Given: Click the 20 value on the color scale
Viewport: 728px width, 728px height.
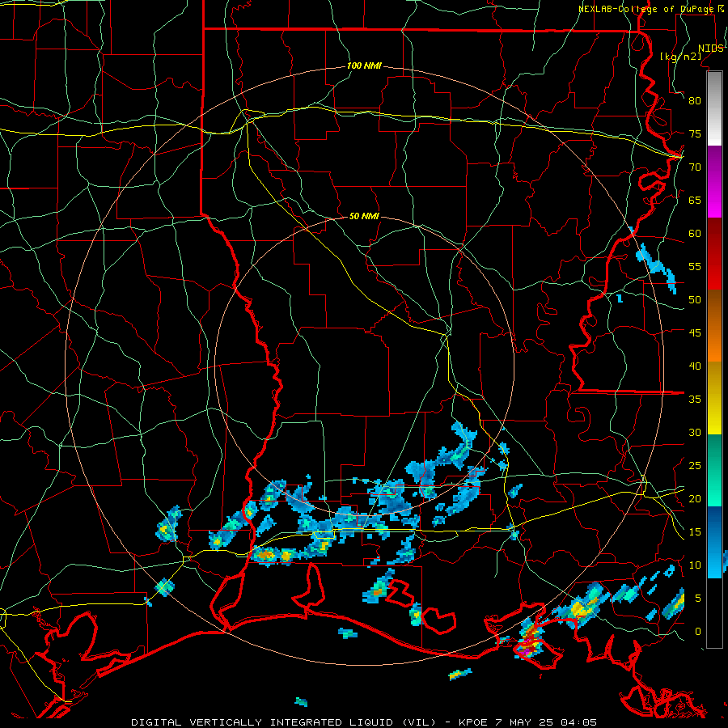Looking at the screenshot, I should (695, 498).
